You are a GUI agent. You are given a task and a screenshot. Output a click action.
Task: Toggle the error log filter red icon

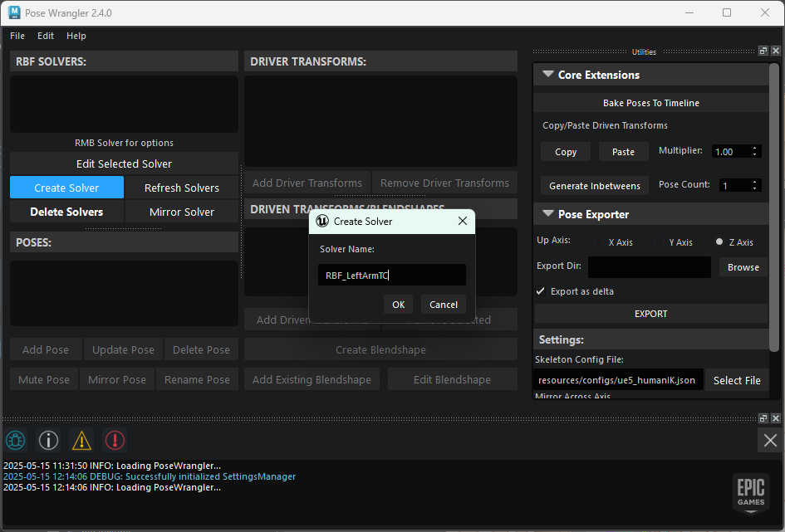(x=115, y=441)
